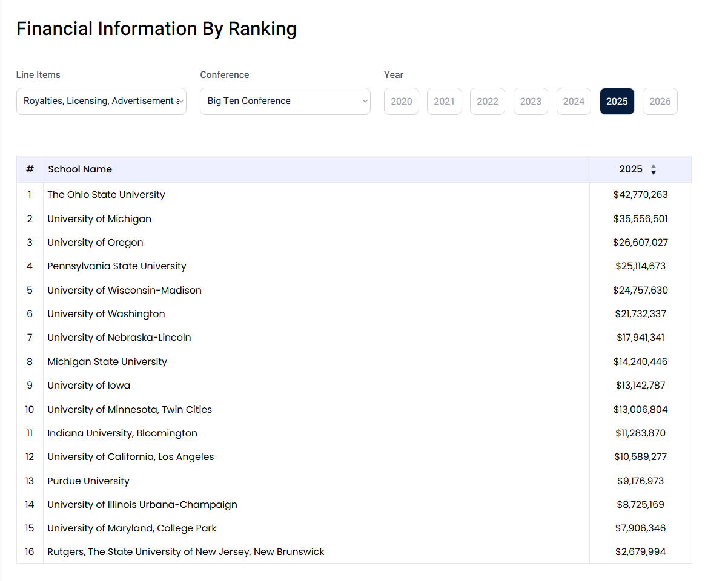This screenshot has height=581, width=728.
Task: Select The Ohio State University row
Action: click(x=106, y=195)
